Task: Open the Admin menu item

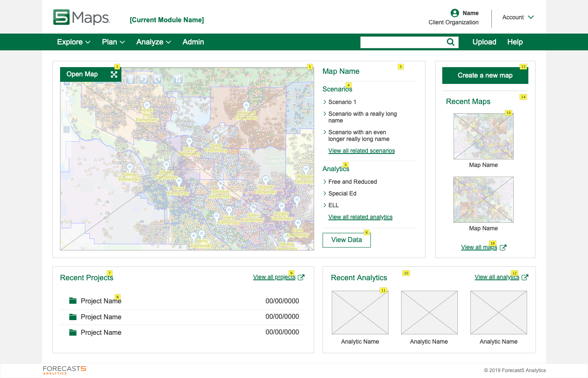Action: [x=193, y=42]
